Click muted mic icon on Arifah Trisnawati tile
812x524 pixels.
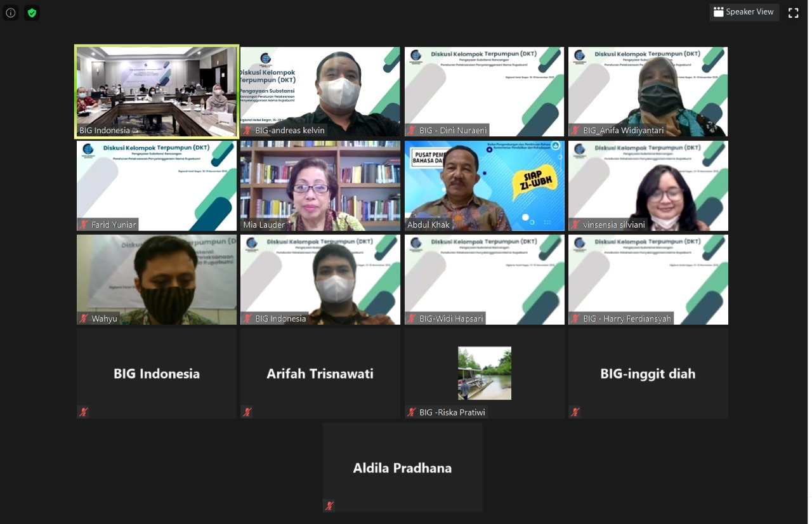coord(247,412)
